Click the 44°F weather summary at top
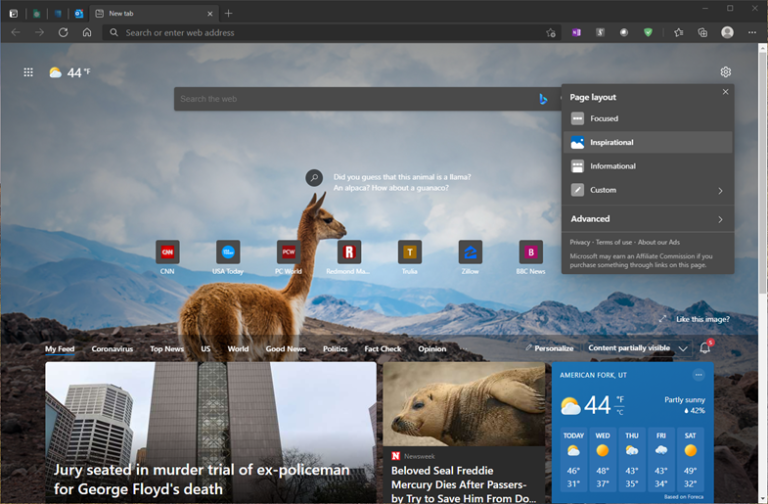 point(70,72)
